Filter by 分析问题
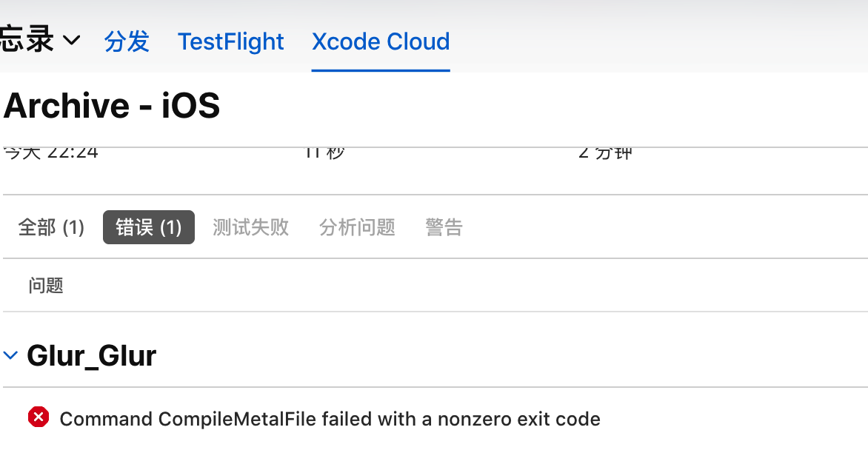 coord(357,227)
